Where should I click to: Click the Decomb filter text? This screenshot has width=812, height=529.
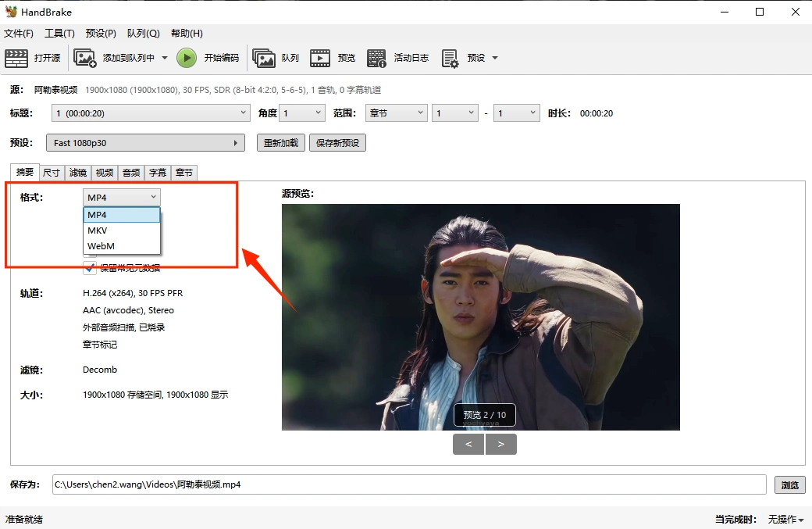(100, 370)
